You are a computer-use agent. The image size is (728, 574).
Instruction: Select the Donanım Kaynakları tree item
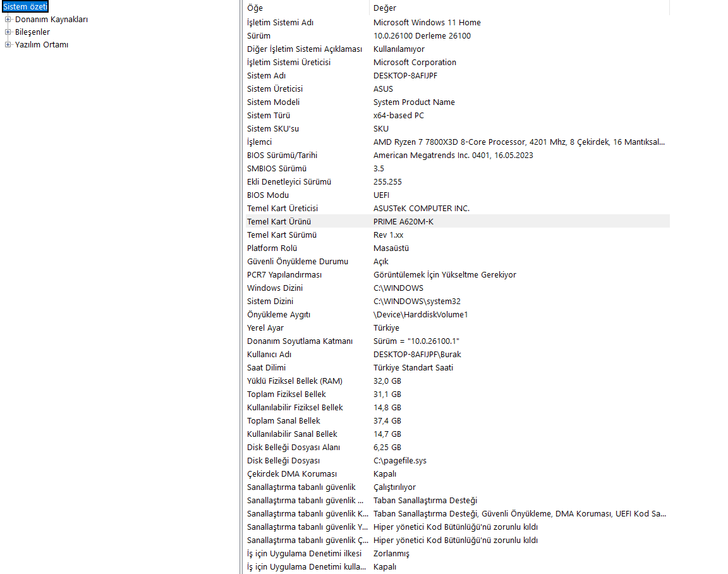tap(51, 20)
